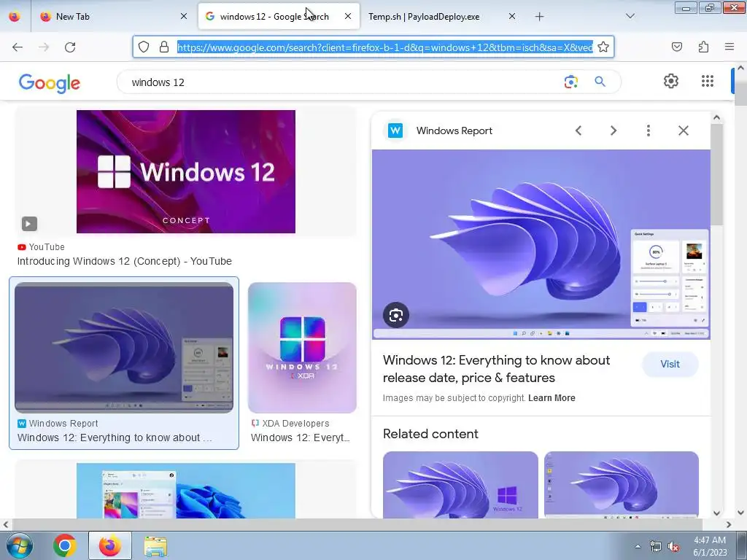Viewport: 747px width, 560px height.
Task: Click the magnifier search button
Action: pyautogui.click(x=600, y=82)
